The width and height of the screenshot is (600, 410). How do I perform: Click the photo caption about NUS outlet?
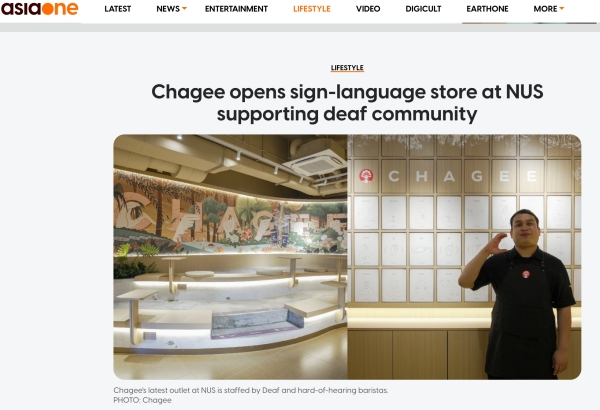coord(251,390)
